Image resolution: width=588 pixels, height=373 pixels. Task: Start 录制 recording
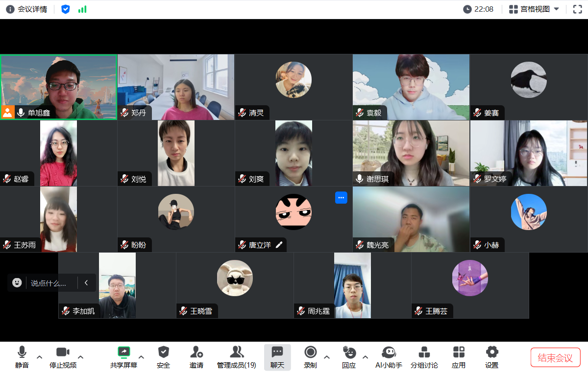pyautogui.click(x=310, y=357)
